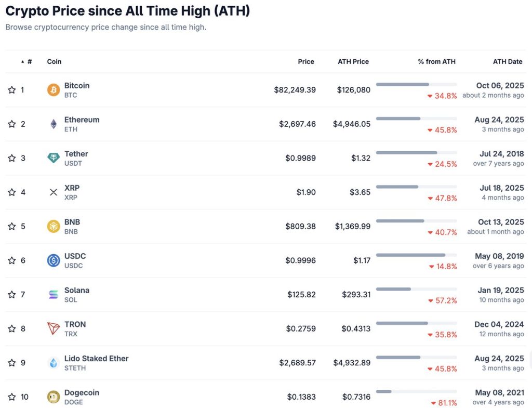Viewport: 532px width, 408px height.
Task: Click the Ethereum coin name link
Action: pyautogui.click(x=82, y=120)
